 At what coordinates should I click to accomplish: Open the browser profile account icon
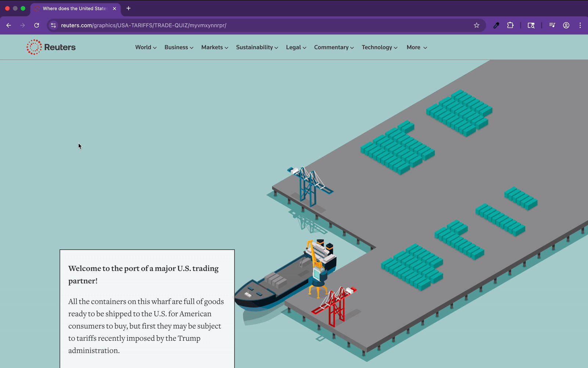[566, 25]
